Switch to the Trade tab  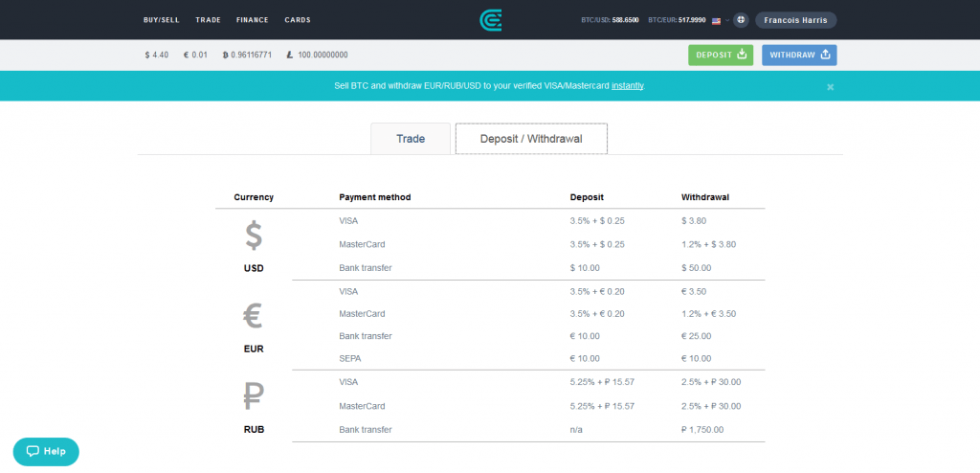tap(411, 139)
